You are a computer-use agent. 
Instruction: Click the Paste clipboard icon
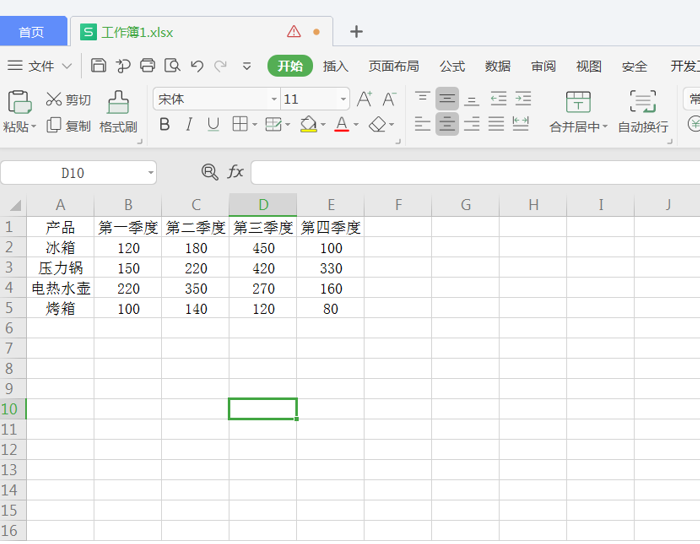click(x=19, y=102)
